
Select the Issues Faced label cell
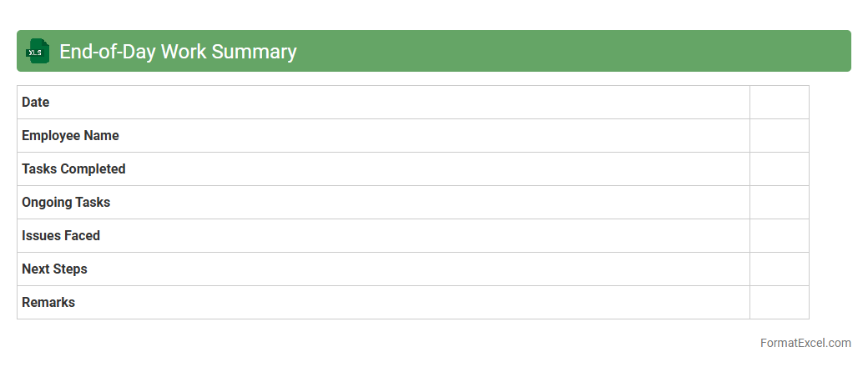coord(61,236)
